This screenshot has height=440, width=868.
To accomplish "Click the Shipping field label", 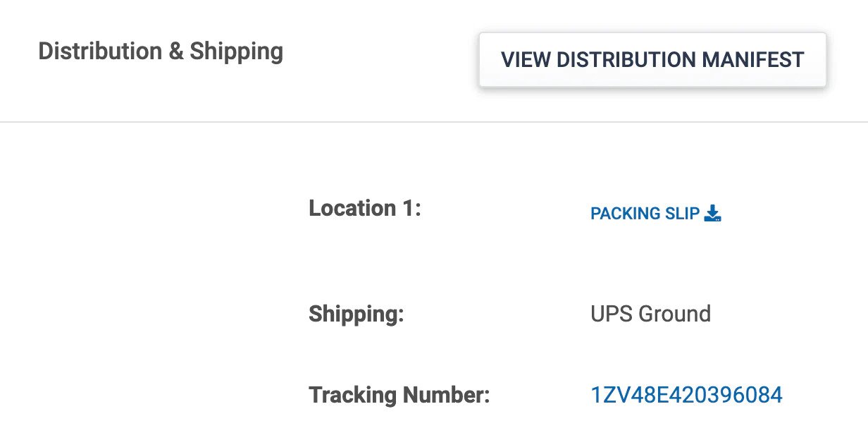I will pyautogui.click(x=356, y=314).
